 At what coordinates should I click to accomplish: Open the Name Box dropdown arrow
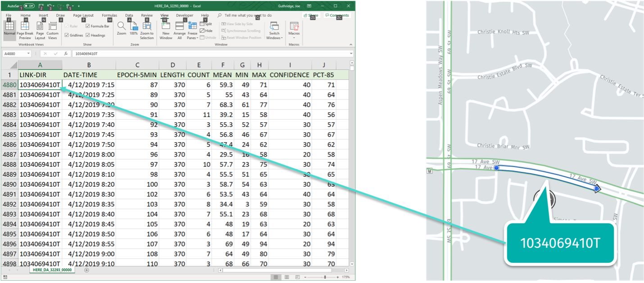click(28, 54)
